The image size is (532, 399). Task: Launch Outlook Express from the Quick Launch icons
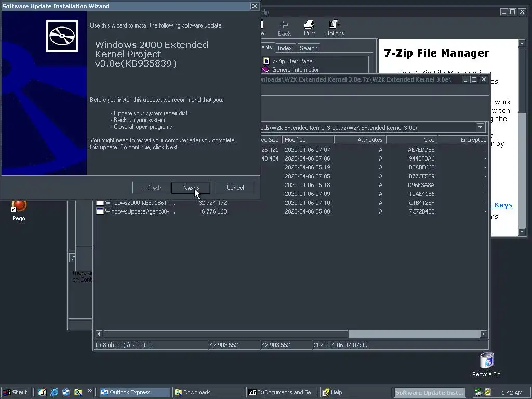click(x=66, y=392)
